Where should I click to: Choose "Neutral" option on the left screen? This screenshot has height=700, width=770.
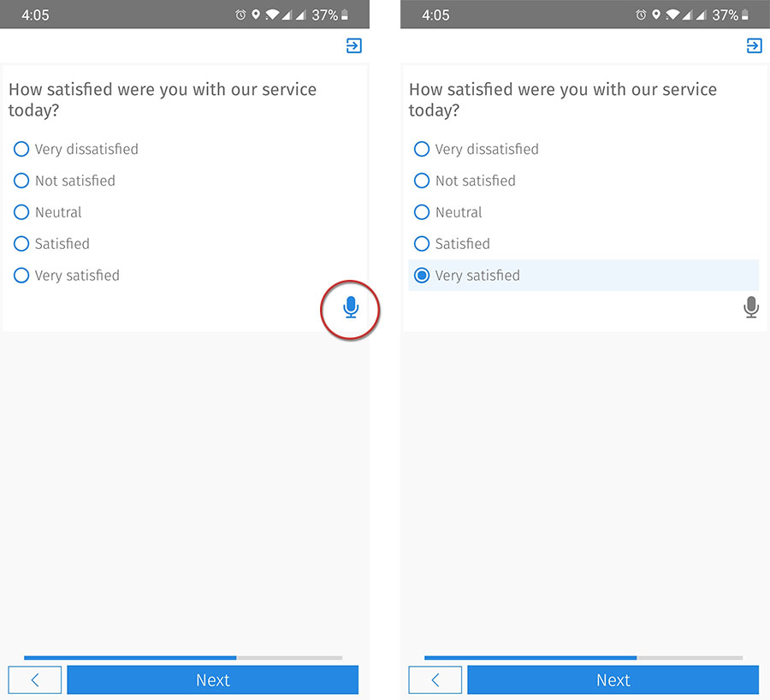(x=22, y=212)
